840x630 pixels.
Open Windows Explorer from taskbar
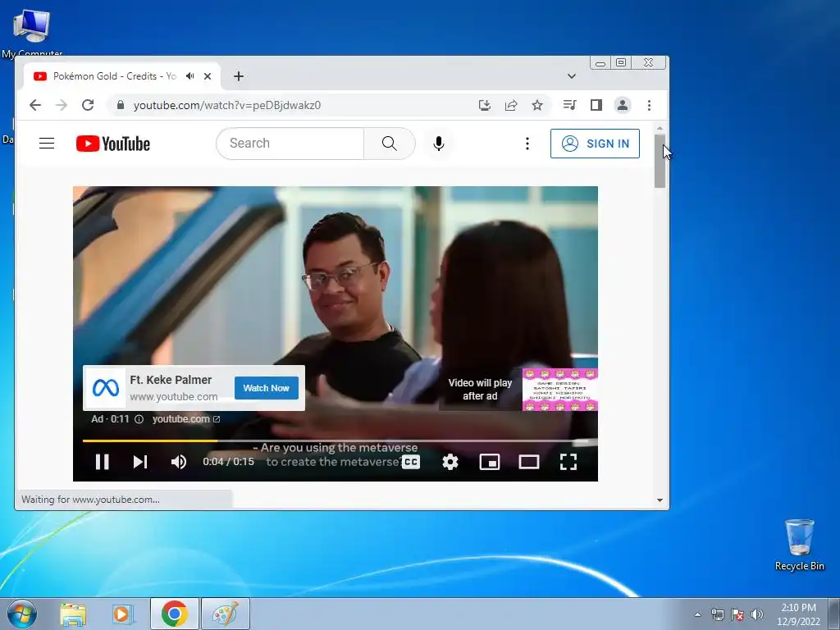tap(73, 614)
